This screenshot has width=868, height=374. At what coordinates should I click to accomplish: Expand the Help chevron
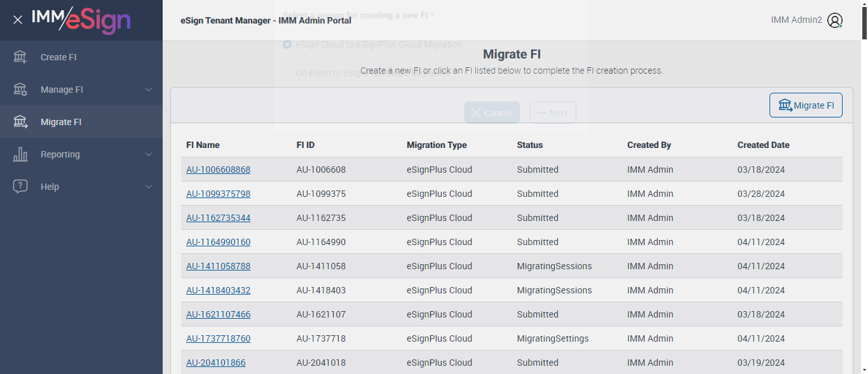pyautogui.click(x=149, y=187)
